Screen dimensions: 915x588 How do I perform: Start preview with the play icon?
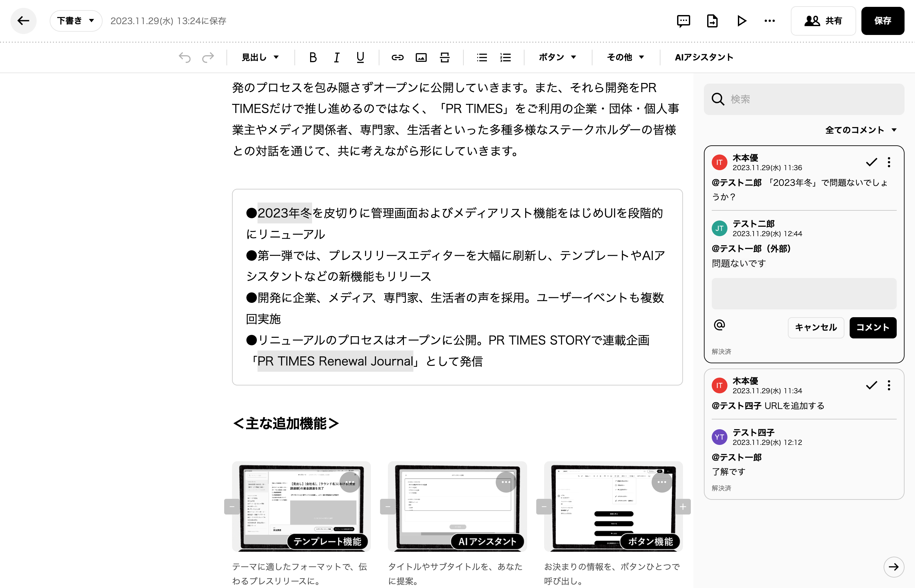(x=741, y=21)
